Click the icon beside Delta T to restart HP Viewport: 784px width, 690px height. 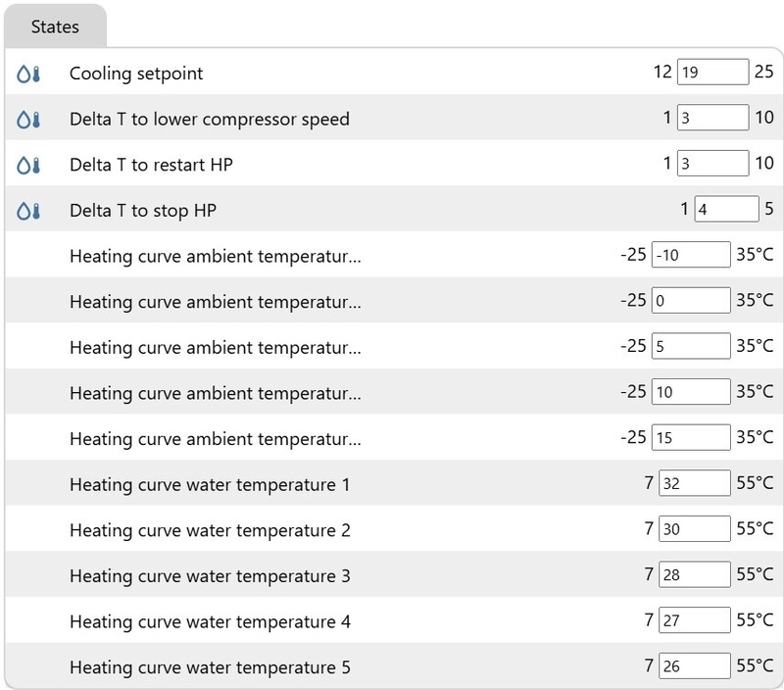28,165
